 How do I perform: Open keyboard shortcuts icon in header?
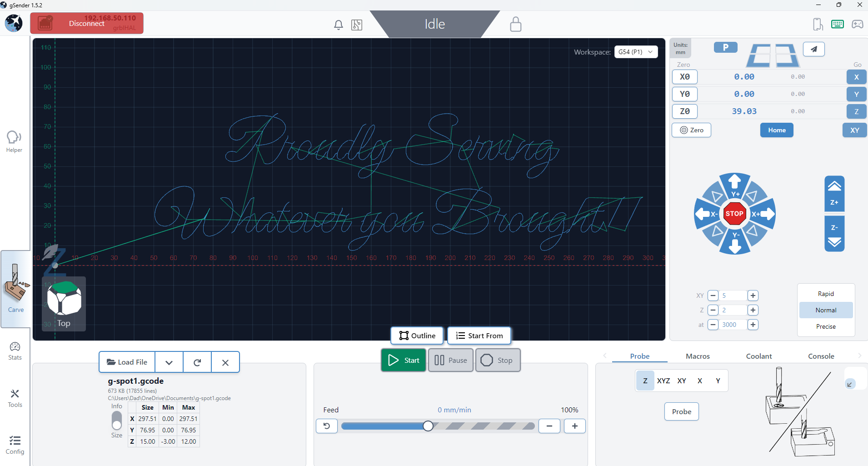pyautogui.click(x=837, y=24)
